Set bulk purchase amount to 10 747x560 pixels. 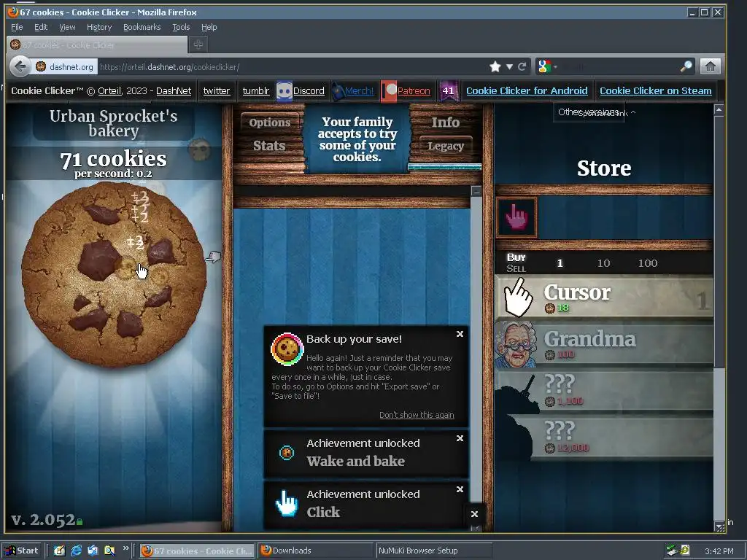pos(603,263)
